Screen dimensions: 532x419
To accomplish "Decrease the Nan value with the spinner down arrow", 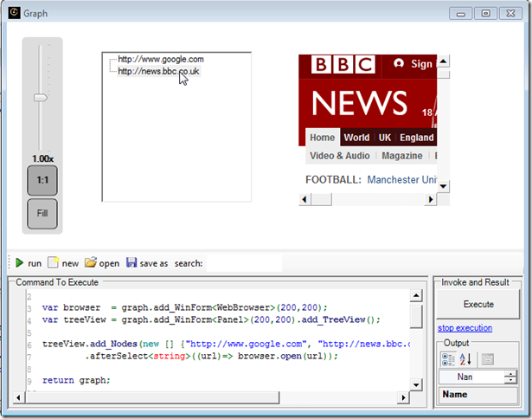I will (510, 380).
